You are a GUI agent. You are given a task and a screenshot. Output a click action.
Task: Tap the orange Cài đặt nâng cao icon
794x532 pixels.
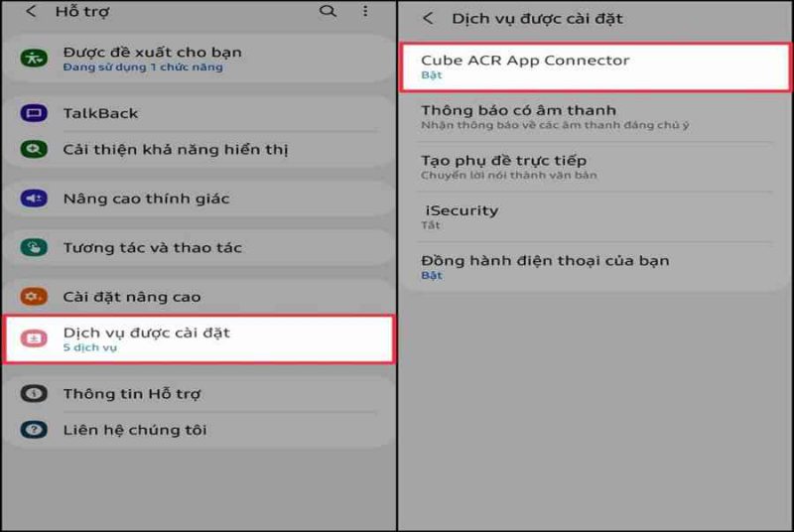coord(34,297)
